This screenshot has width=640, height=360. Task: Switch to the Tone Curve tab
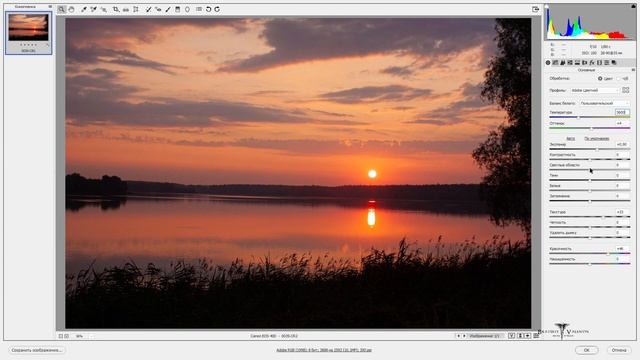pyautogui.click(x=556, y=62)
